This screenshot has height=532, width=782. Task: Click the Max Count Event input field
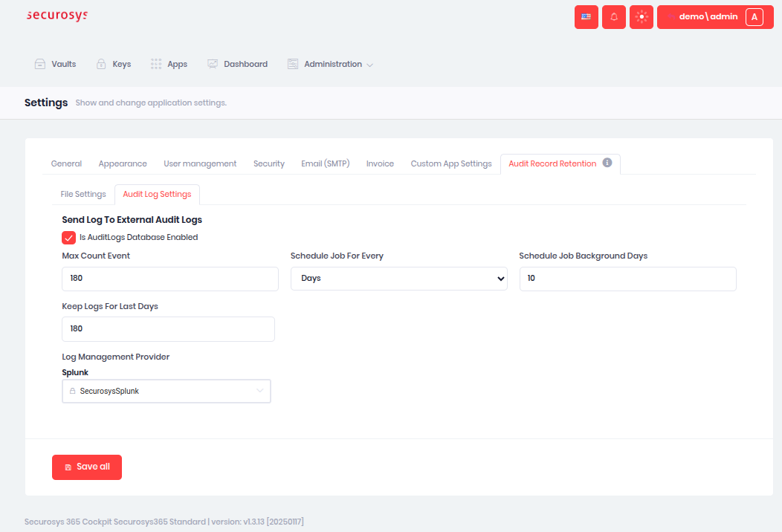pos(169,279)
